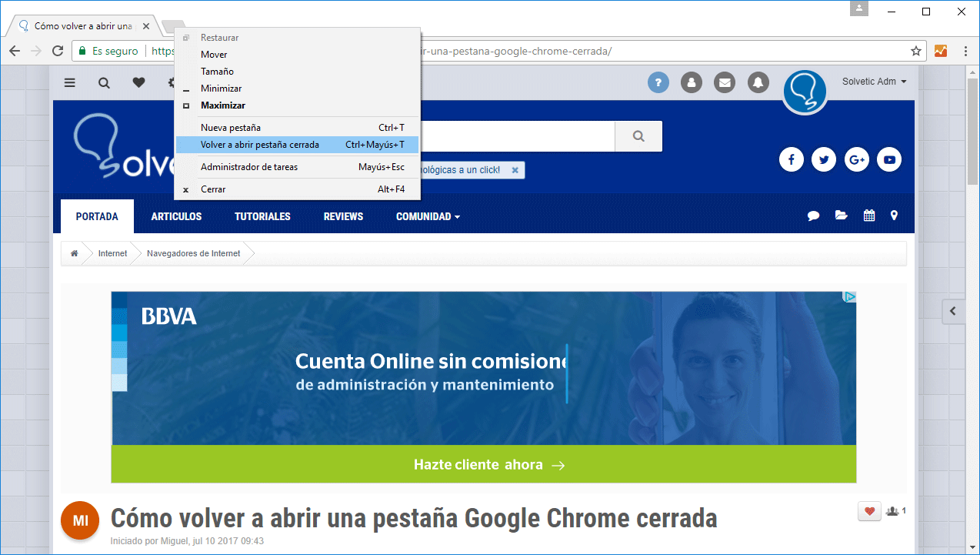The height and width of the screenshot is (555, 980).
Task: Open the calendar icon in the navbar
Action: (868, 216)
